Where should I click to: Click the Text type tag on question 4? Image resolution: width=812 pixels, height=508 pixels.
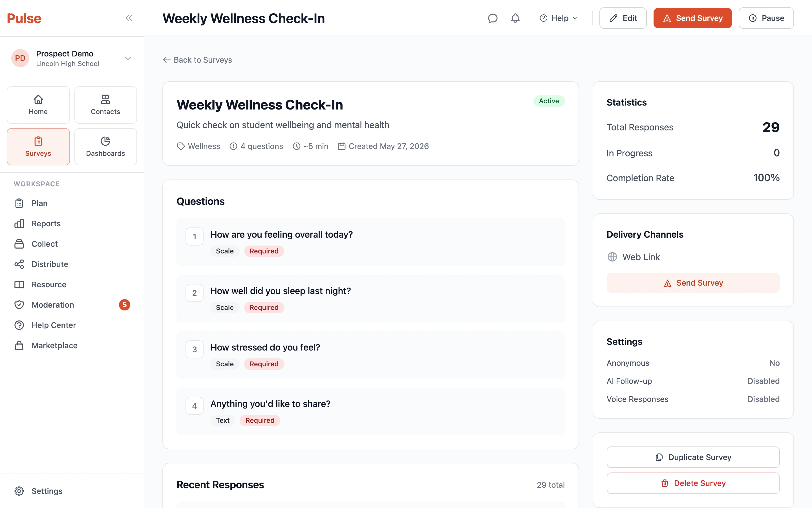click(222, 420)
